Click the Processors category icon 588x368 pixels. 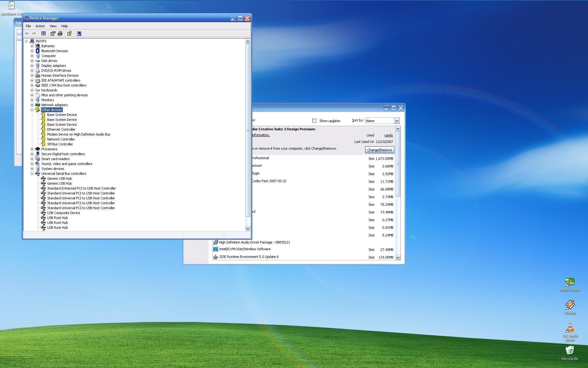38,149
